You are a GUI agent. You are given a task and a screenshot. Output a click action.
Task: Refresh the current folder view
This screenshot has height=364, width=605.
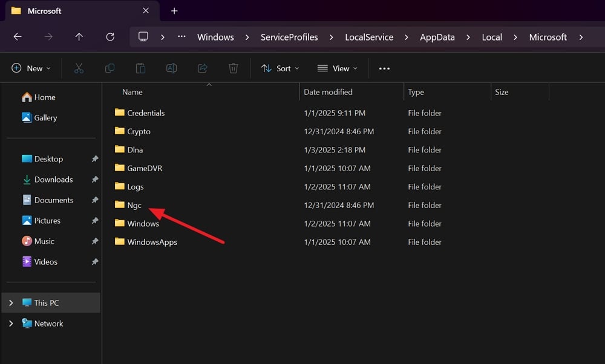click(110, 37)
